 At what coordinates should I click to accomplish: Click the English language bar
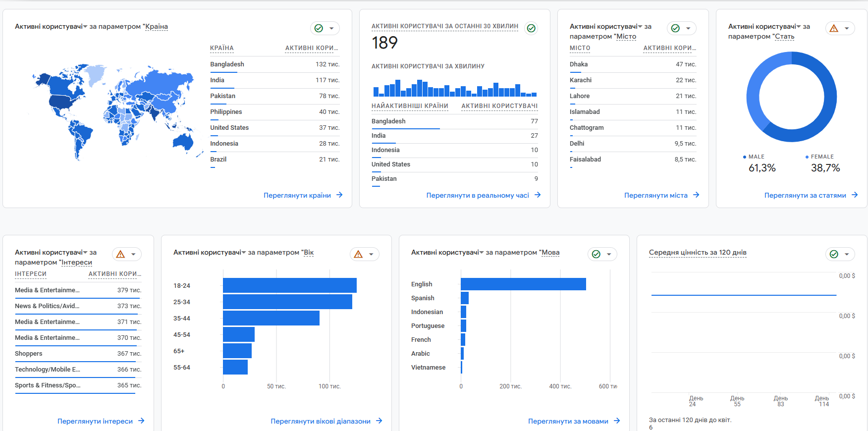click(523, 284)
